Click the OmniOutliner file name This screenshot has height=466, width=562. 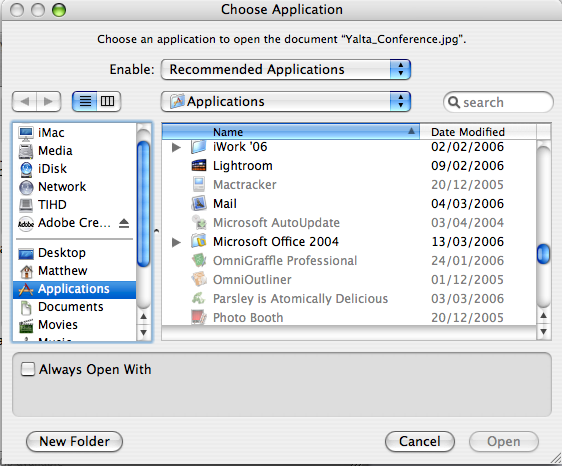pos(252,280)
